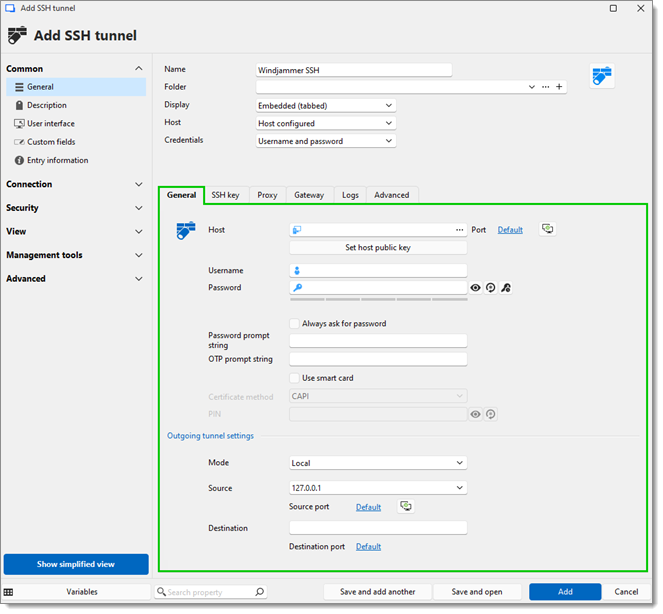
Task: Open the Folder browse ellipsis button
Action: (546, 87)
